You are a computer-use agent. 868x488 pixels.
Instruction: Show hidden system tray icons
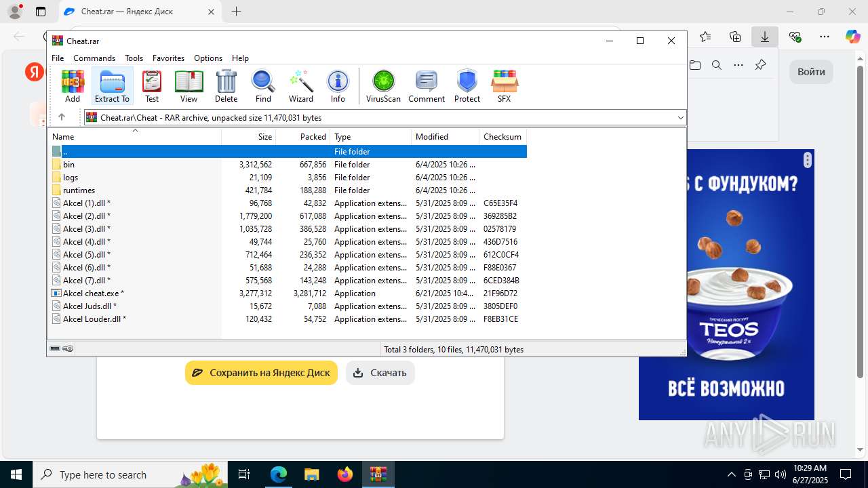click(731, 474)
